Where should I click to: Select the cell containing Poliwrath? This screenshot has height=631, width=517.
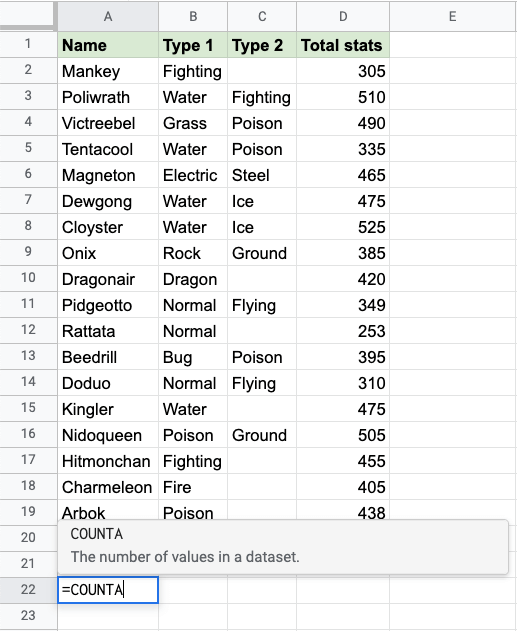108,97
